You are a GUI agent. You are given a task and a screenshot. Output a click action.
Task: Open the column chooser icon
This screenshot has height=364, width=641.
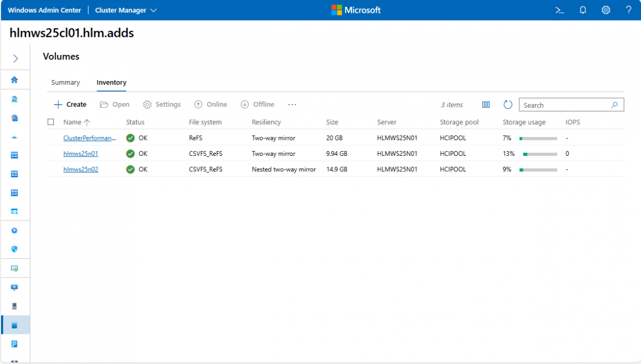486,105
